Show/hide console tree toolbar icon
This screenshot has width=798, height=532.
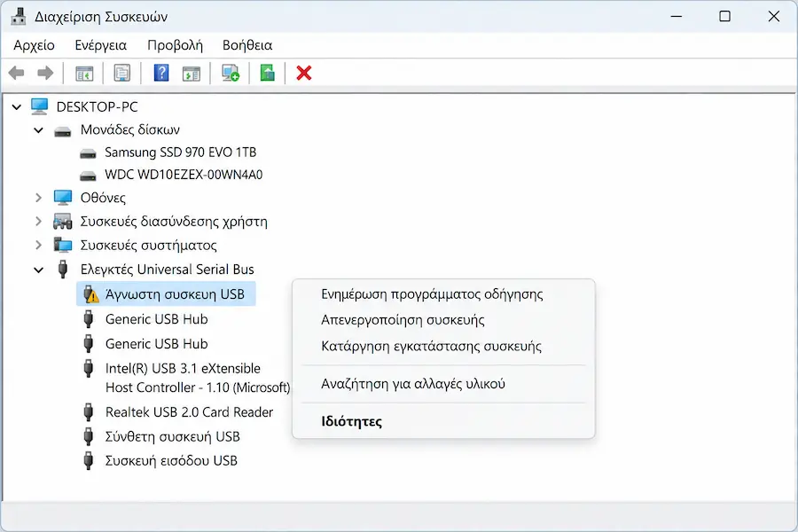point(84,74)
